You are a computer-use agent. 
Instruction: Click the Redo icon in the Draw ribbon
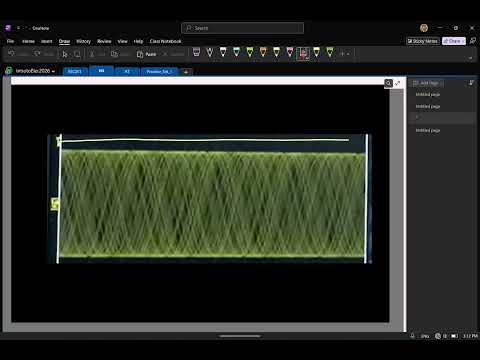click(37, 54)
